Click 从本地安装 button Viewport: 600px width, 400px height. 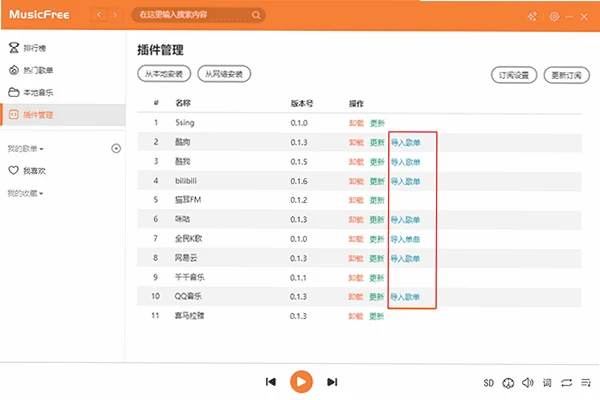pyautogui.click(x=164, y=74)
